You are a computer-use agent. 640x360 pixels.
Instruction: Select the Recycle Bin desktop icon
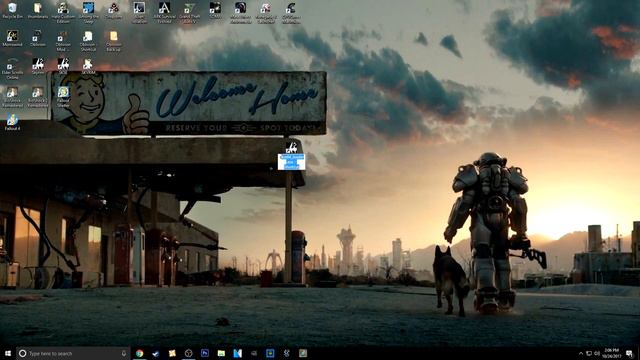pyautogui.click(x=12, y=11)
